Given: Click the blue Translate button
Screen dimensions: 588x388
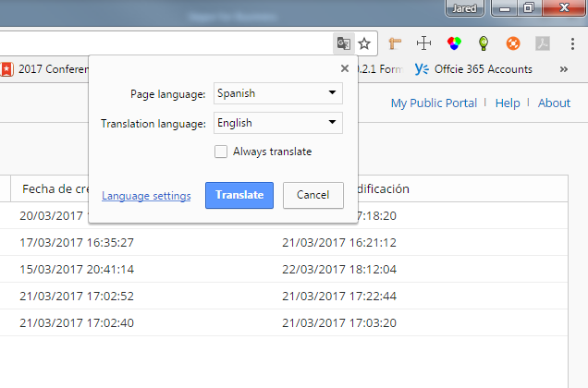Looking at the screenshot, I should click(x=239, y=195).
